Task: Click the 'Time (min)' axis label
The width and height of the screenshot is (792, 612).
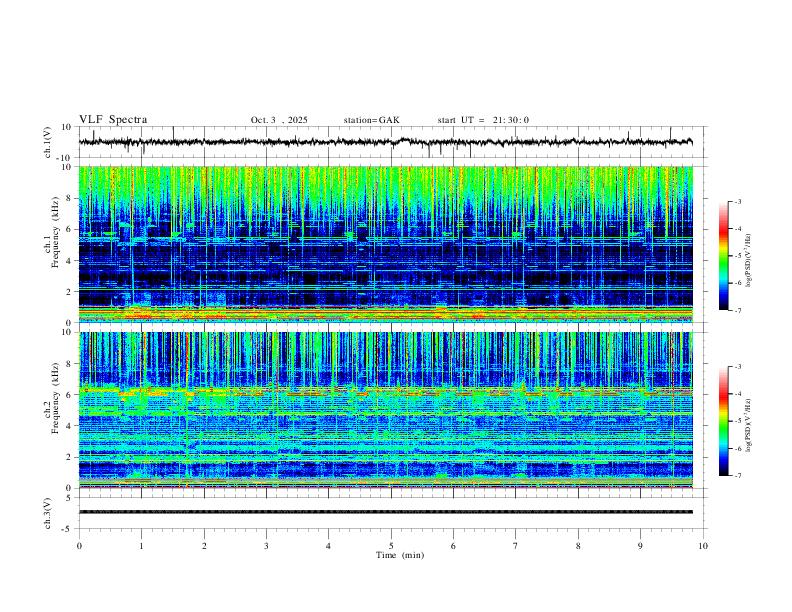Action: tap(400, 555)
